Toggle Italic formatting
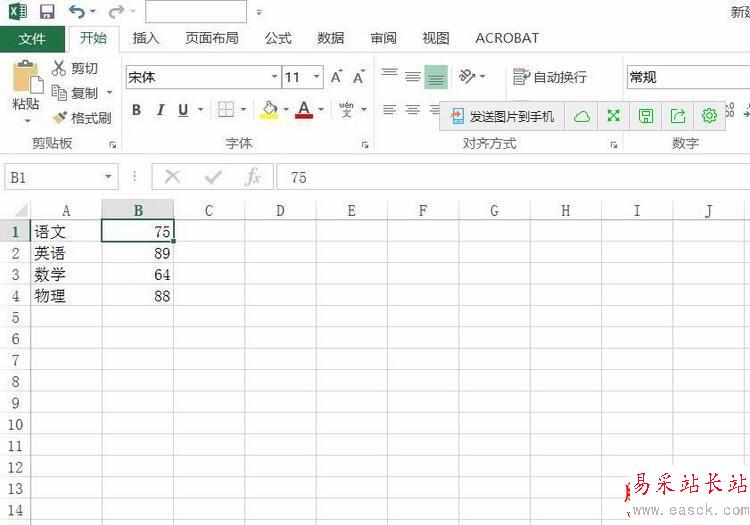This screenshot has width=750, height=525. 161,110
